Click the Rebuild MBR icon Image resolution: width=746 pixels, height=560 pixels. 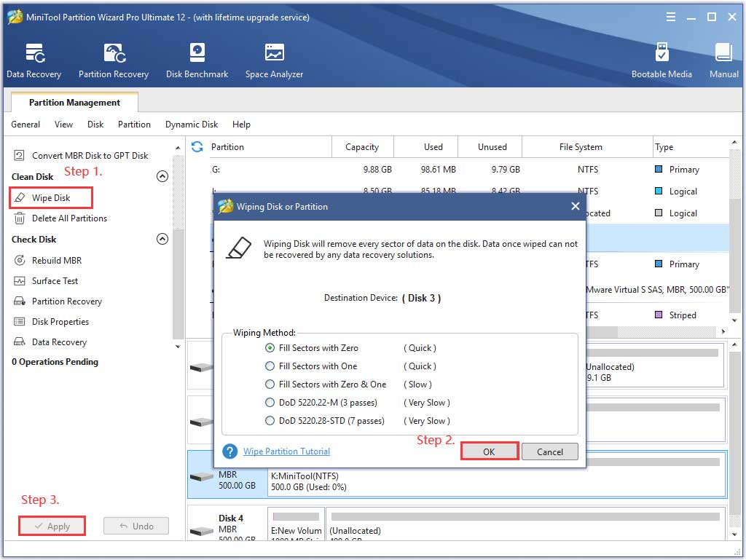(x=20, y=260)
